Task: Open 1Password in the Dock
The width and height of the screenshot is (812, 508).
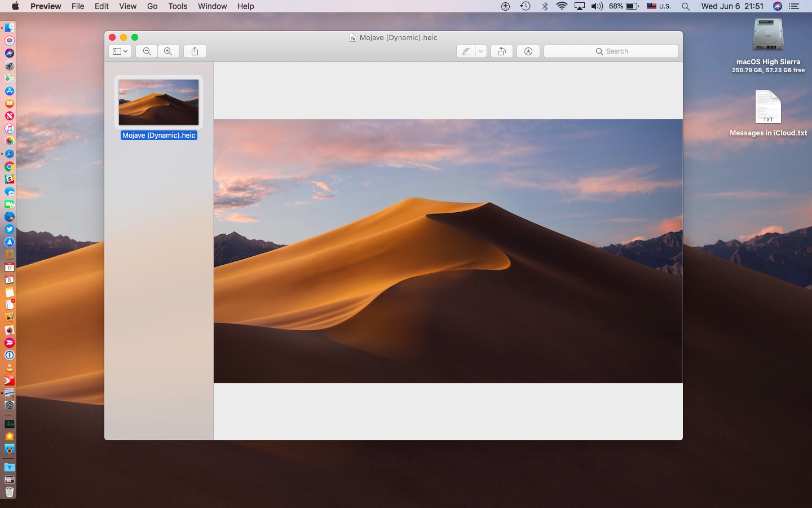Action: click(10, 356)
